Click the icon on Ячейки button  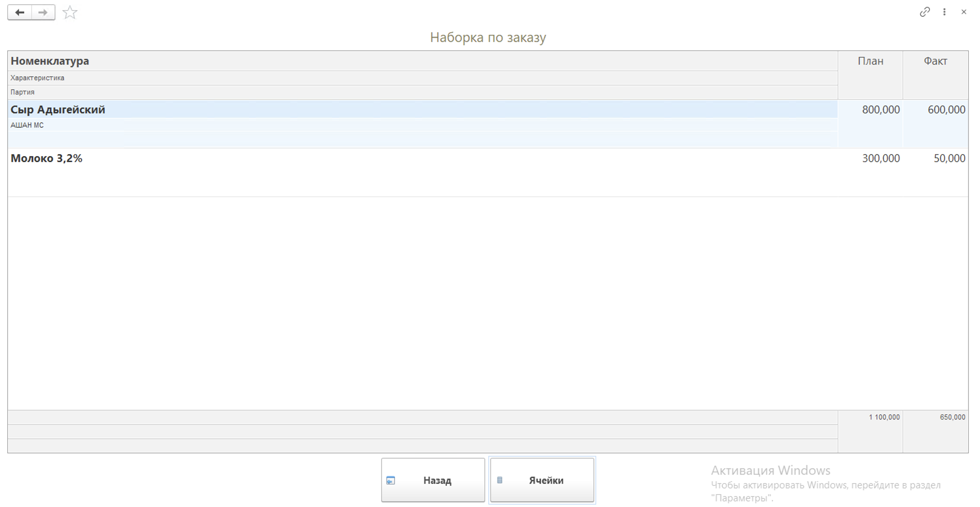[x=499, y=480]
